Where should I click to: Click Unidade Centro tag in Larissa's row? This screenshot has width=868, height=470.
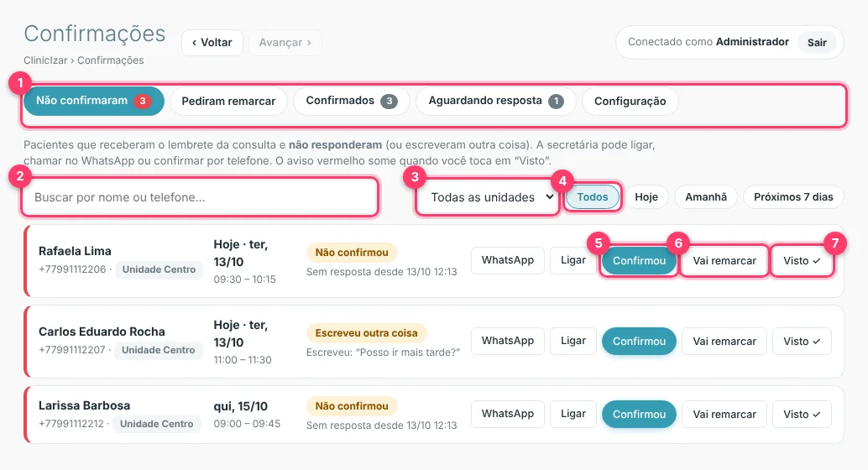(x=157, y=424)
